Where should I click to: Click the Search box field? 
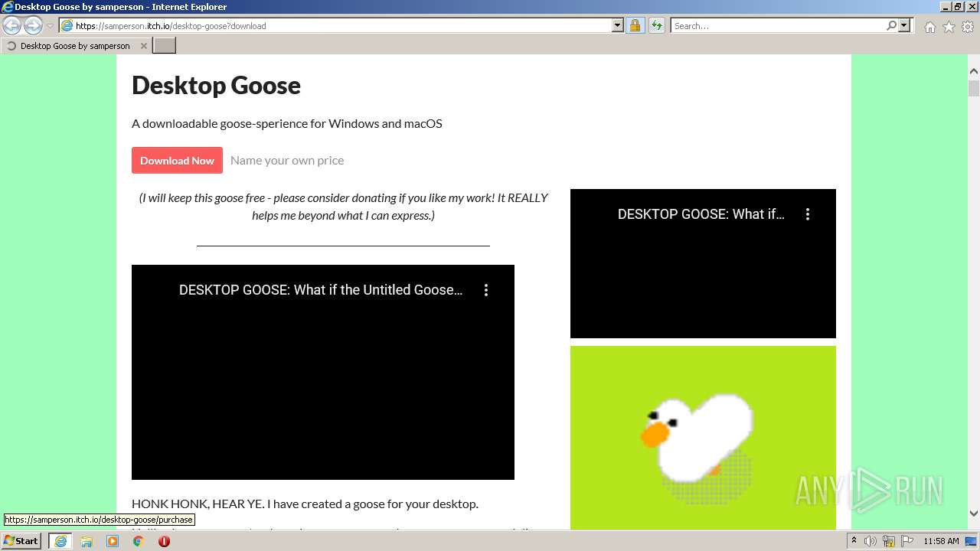(777, 25)
